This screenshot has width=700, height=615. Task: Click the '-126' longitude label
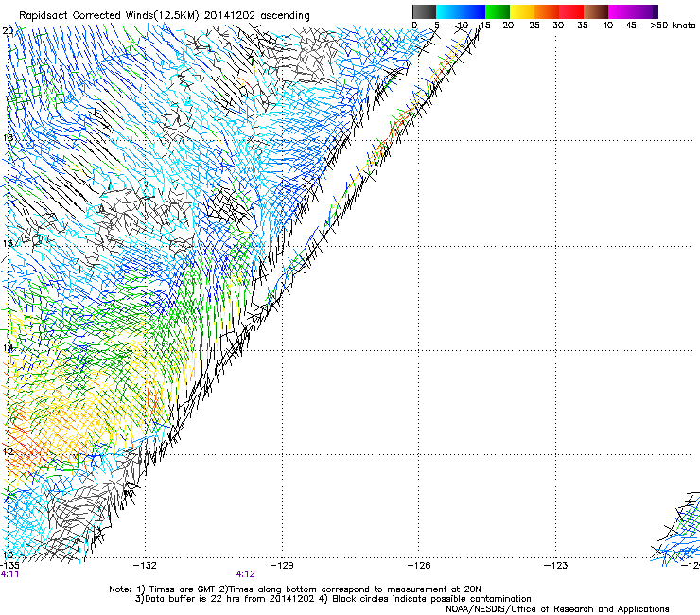click(x=419, y=566)
